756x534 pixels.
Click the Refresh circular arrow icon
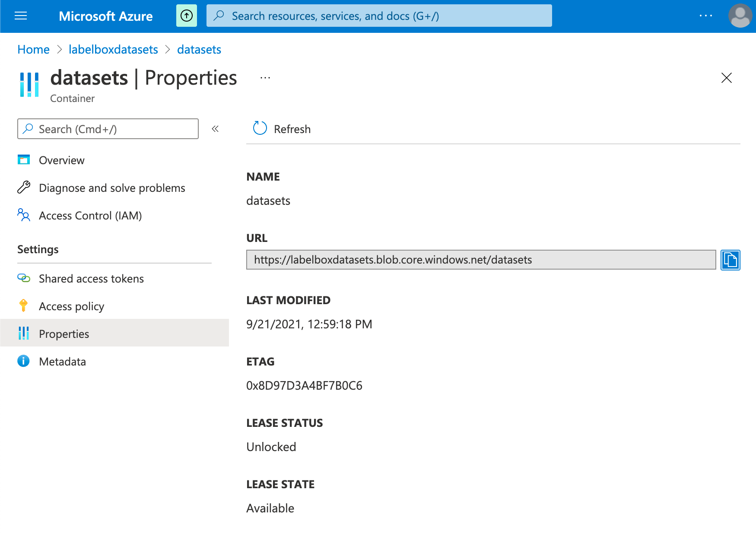click(x=260, y=128)
